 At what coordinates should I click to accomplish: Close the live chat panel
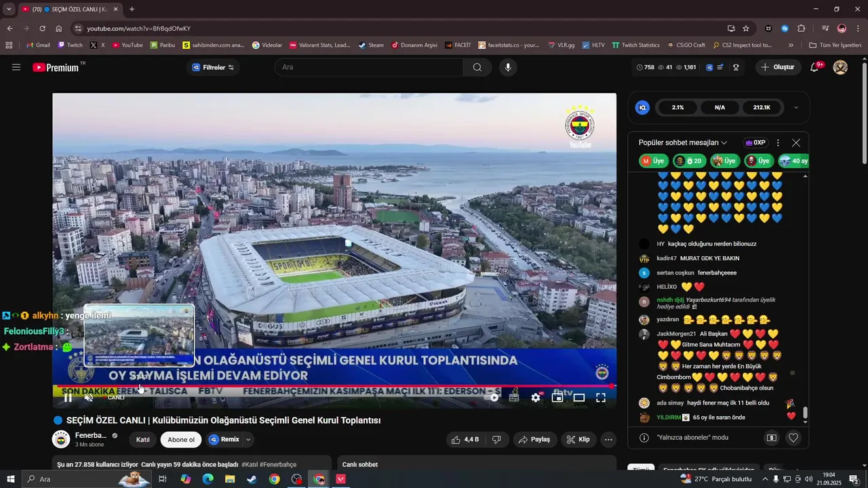pyautogui.click(x=796, y=143)
